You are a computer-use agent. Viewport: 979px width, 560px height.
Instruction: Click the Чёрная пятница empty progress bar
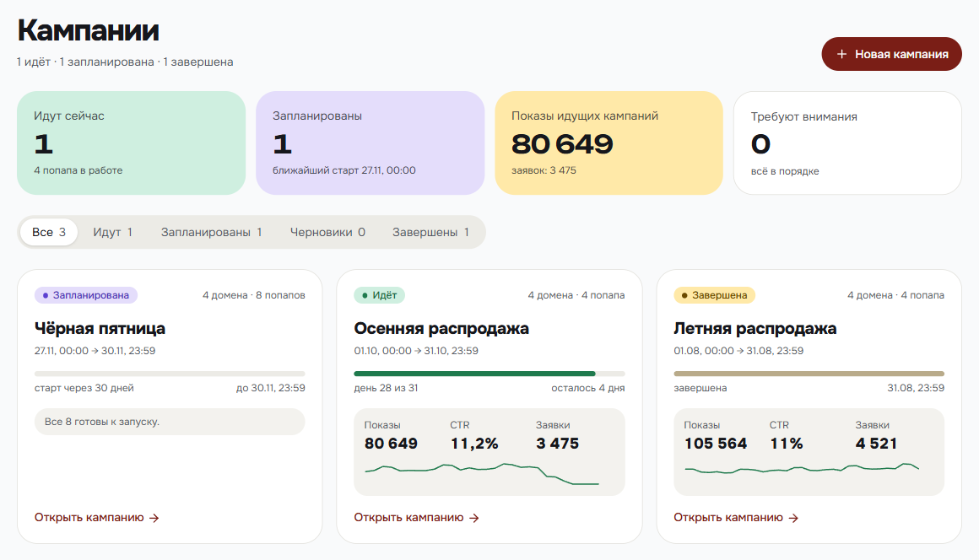click(x=170, y=374)
